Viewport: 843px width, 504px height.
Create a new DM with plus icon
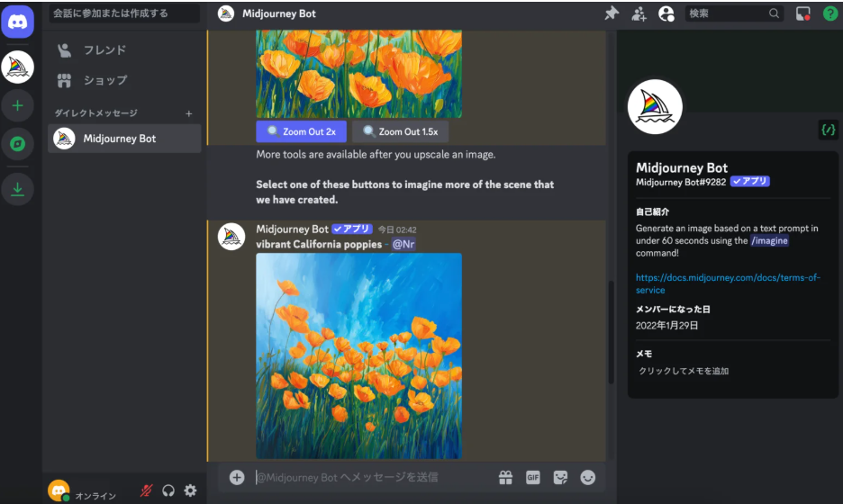[x=189, y=113]
